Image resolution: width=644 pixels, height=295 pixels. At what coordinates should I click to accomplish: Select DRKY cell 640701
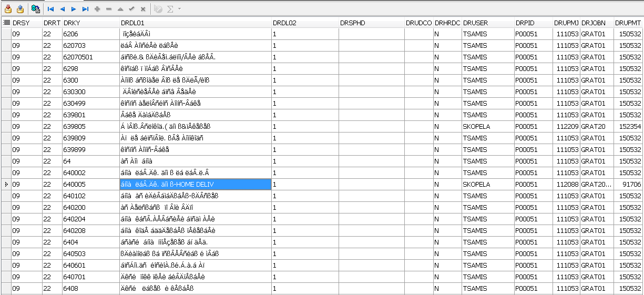coord(90,277)
